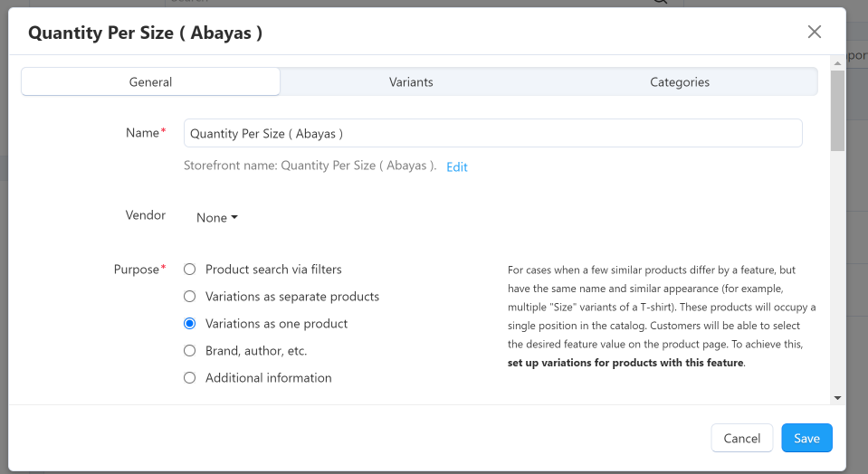
Task: Click the bold 'set up variations' text
Action: pos(625,363)
